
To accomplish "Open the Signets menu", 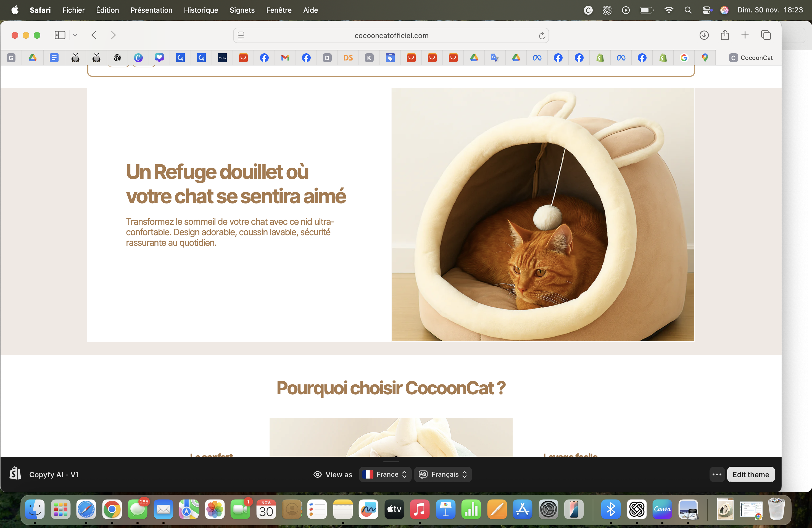I will coord(242,10).
